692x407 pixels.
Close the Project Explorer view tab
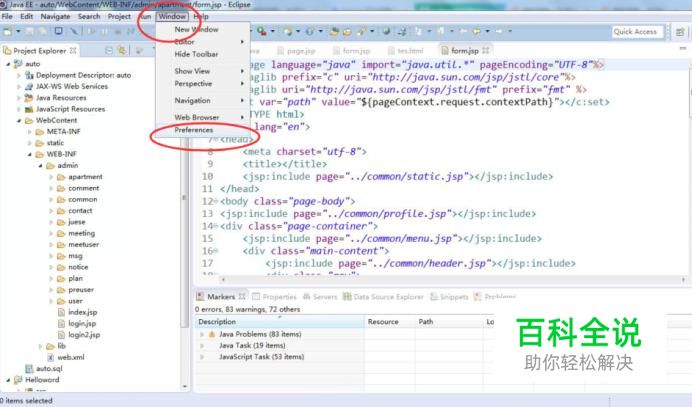(x=73, y=51)
